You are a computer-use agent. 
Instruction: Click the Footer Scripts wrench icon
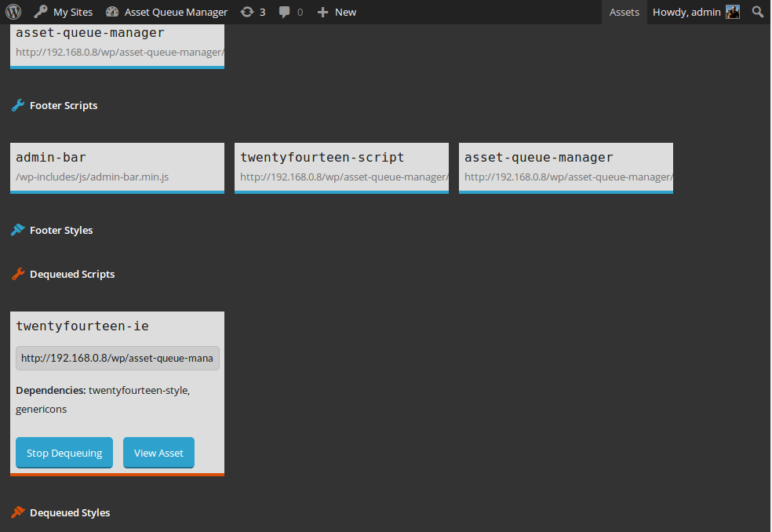coord(18,105)
